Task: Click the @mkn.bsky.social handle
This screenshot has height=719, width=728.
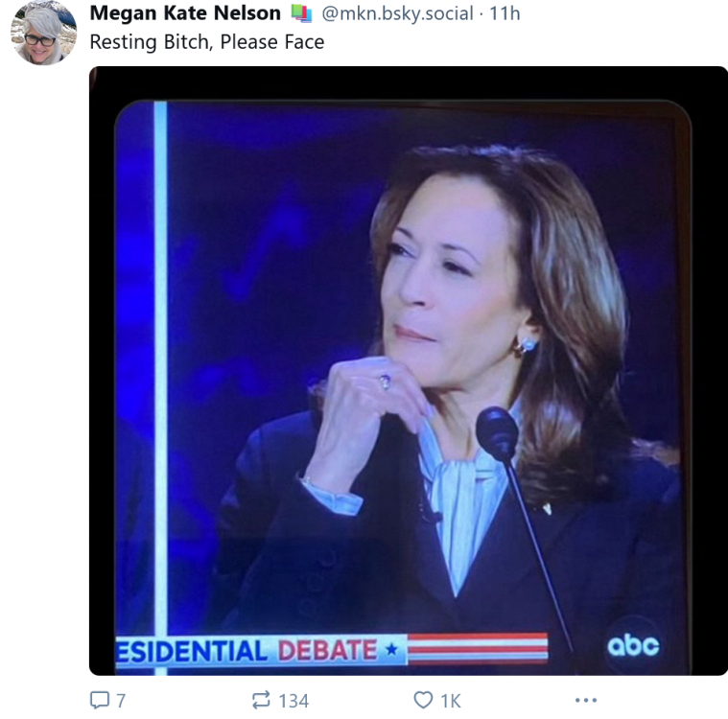Action: coord(396,13)
